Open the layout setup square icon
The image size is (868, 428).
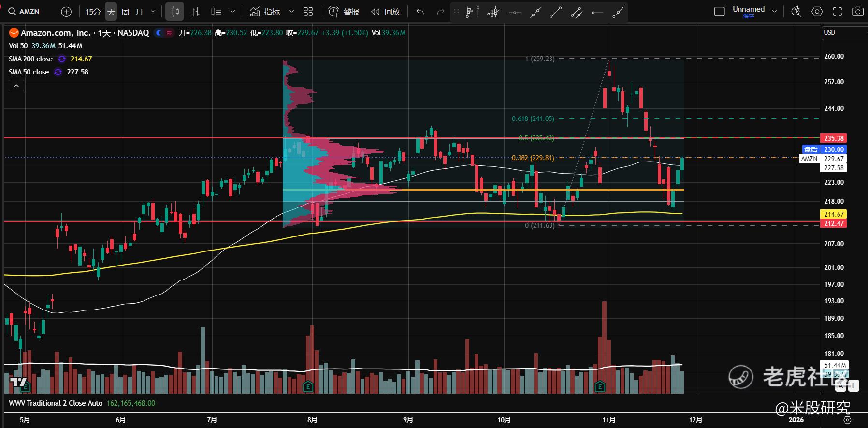(720, 12)
